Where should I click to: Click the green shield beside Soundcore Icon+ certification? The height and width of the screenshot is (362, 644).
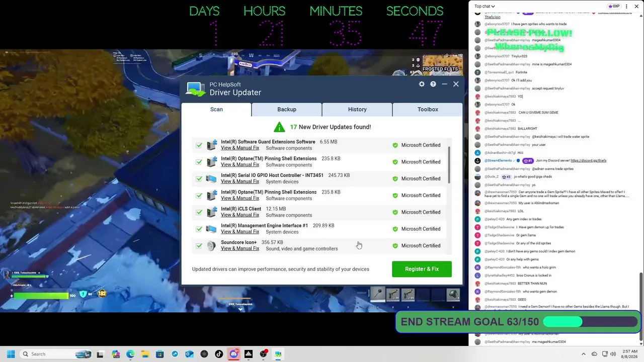tap(395, 246)
